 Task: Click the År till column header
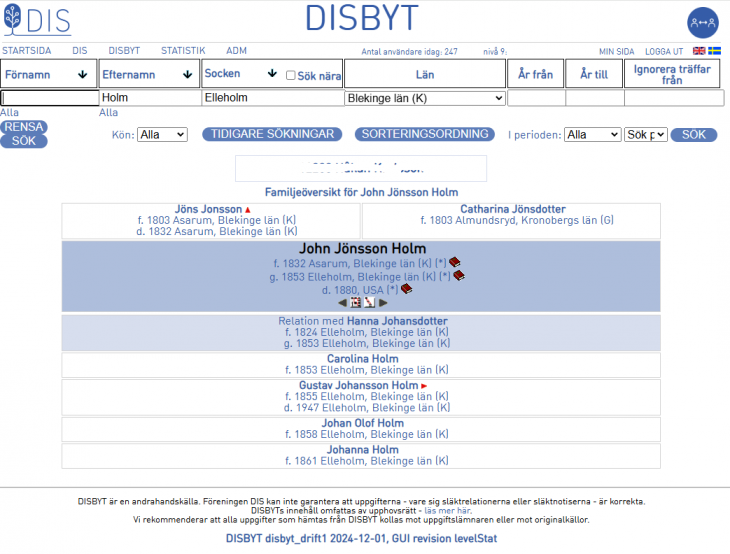pyautogui.click(x=594, y=74)
